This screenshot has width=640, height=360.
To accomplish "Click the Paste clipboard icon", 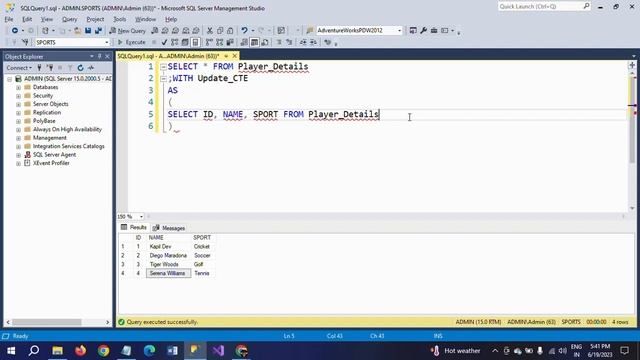I will [x=230, y=31].
